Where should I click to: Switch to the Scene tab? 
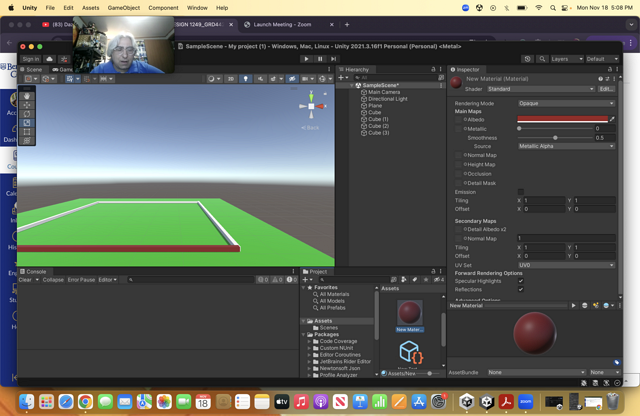point(31,69)
